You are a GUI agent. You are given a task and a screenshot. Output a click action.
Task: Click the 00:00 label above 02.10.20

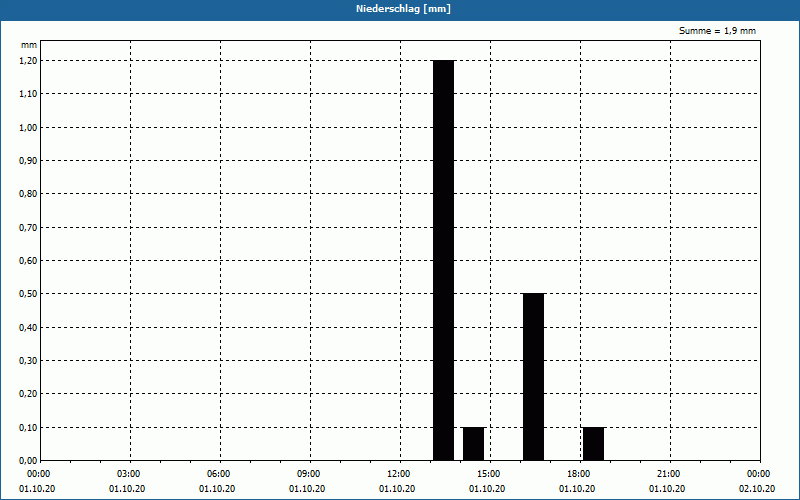click(x=759, y=474)
